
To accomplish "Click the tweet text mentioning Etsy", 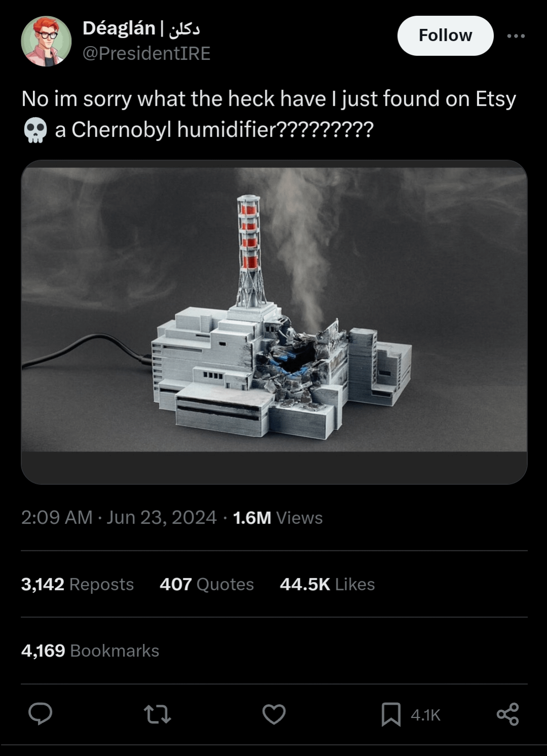I will 268,99.
